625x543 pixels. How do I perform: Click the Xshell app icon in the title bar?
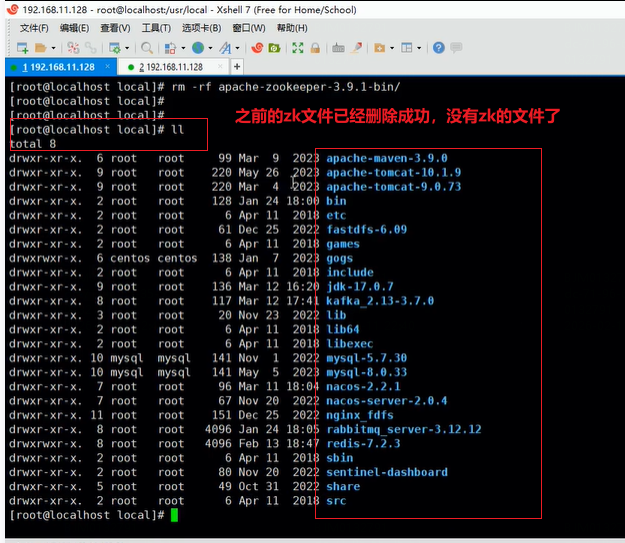[x=13, y=9]
